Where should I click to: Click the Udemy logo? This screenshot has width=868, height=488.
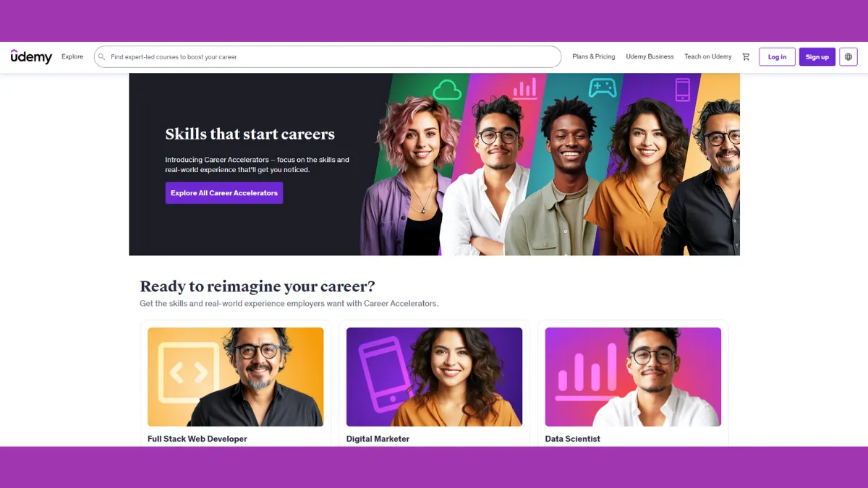pos(31,56)
